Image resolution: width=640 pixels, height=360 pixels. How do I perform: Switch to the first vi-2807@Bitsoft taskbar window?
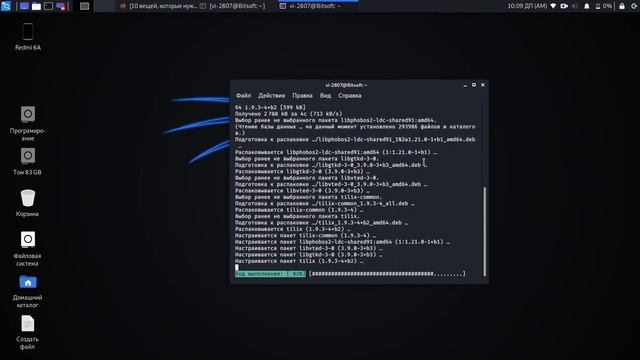click(233, 6)
